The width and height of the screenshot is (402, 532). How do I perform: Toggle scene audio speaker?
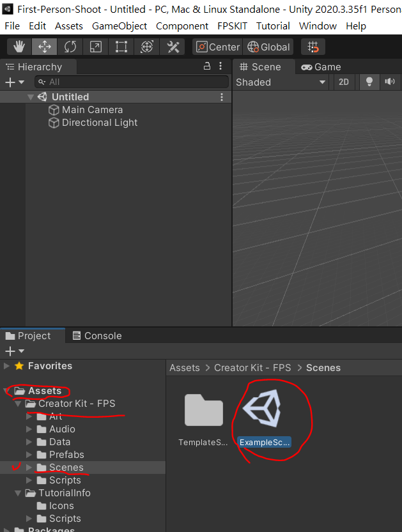tap(389, 82)
